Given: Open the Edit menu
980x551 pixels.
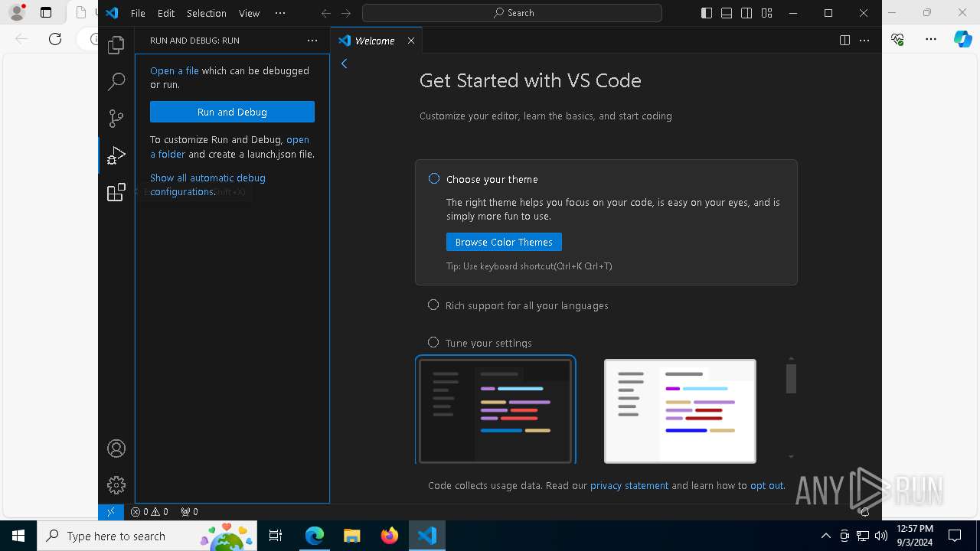Looking at the screenshot, I should [166, 13].
